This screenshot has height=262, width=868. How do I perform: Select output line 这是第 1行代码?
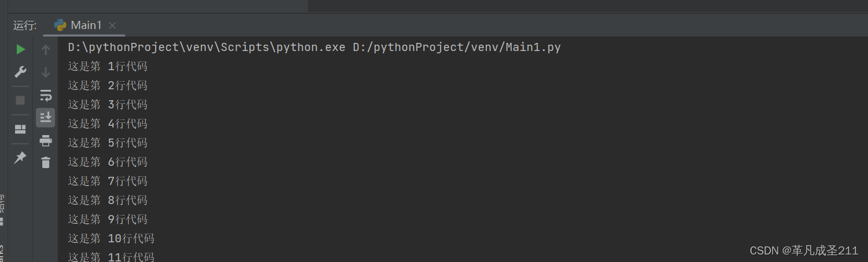coord(108,67)
